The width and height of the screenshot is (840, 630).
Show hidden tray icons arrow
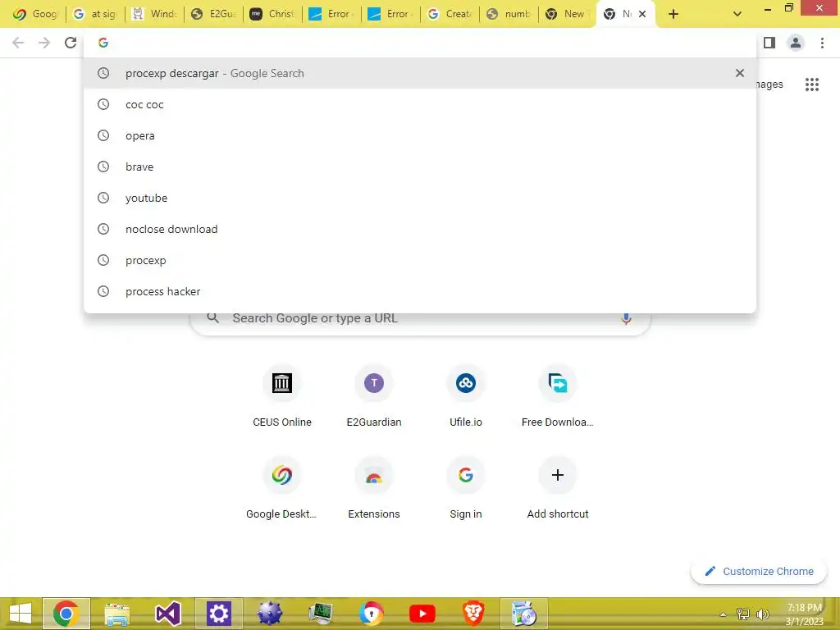(x=724, y=614)
